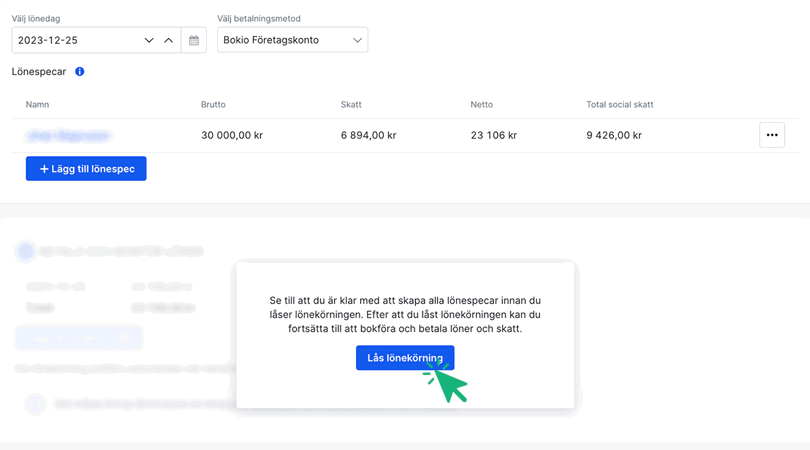Click the info icon beside Lönespecar

point(80,72)
